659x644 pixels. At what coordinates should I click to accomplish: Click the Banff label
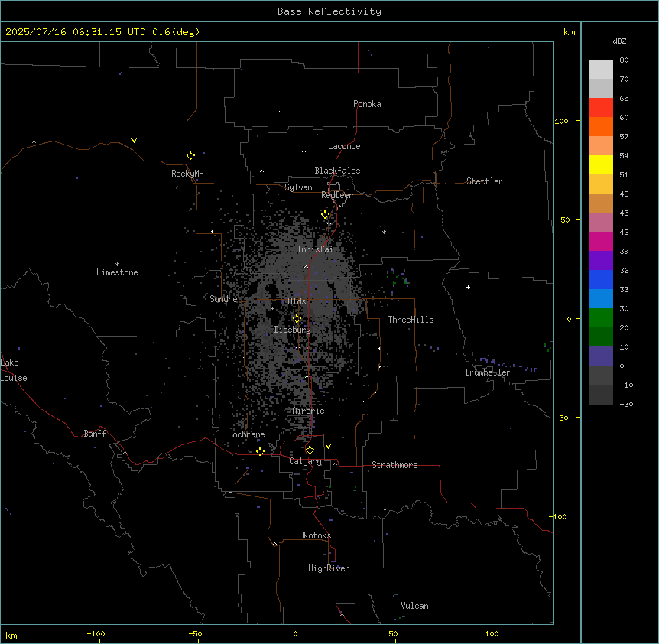coord(95,434)
